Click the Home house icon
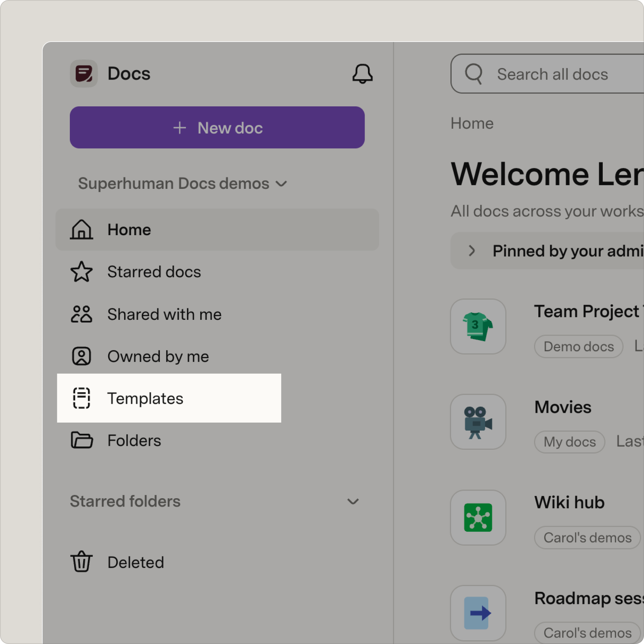This screenshot has width=644, height=644. [x=81, y=229]
